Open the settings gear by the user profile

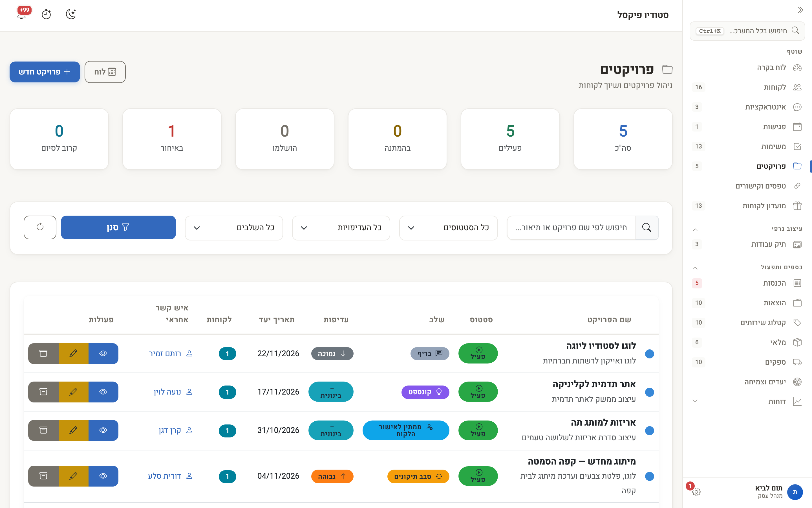[x=696, y=492]
